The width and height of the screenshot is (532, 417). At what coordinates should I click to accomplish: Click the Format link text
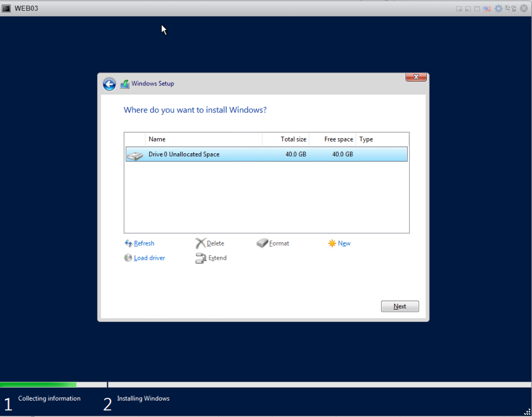(x=279, y=243)
